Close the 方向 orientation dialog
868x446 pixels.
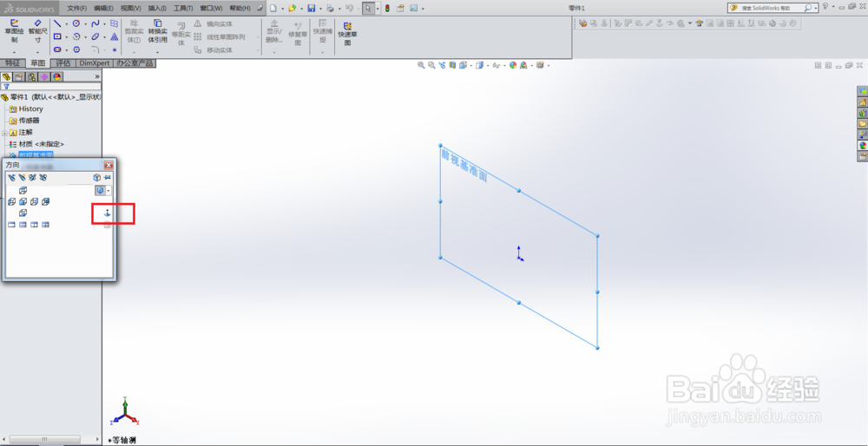108,165
